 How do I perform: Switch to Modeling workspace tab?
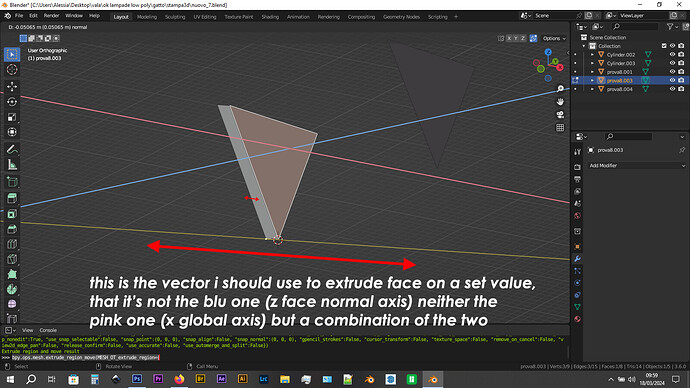(147, 17)
